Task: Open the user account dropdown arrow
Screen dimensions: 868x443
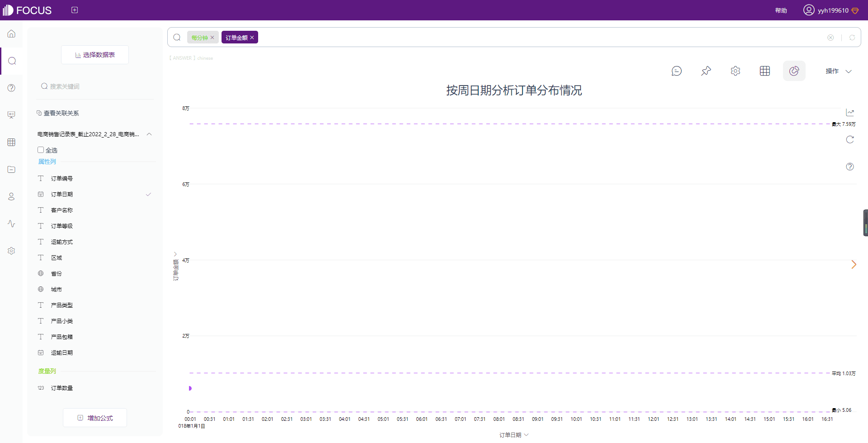Action: click(855, 10)
